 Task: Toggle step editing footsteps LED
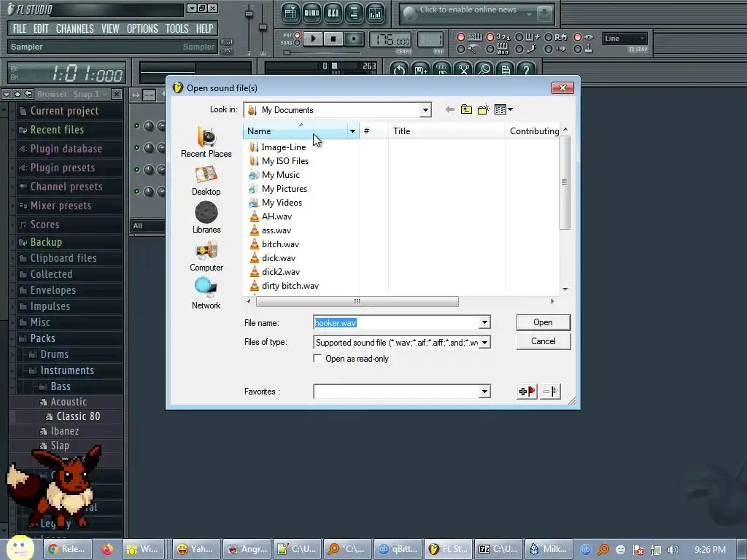[519, 49]
